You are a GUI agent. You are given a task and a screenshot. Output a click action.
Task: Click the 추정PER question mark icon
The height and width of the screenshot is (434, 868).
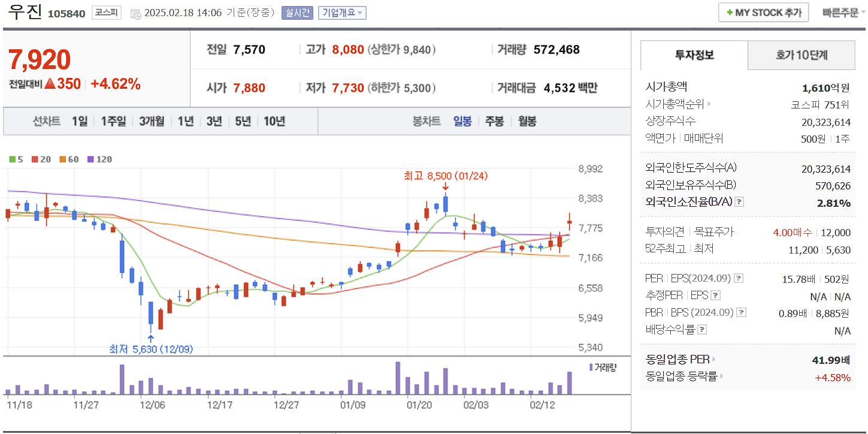point(715,295)
